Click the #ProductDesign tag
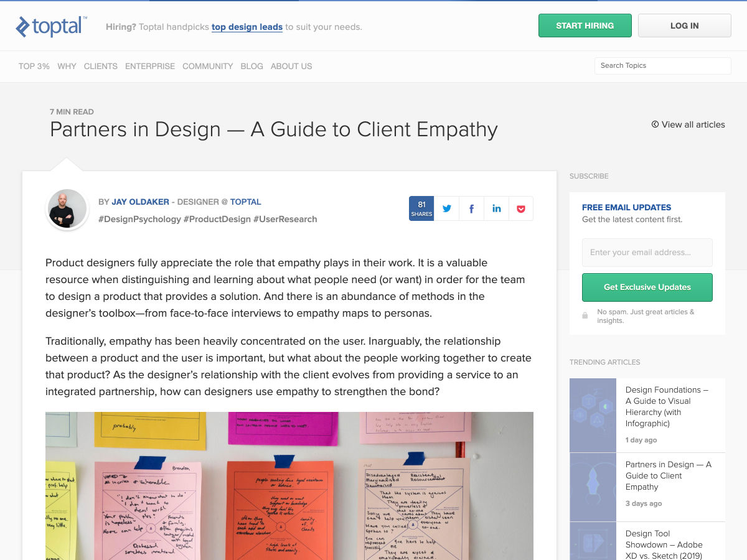747x560 pixels. pyautogui.click(x=217, y=219)
